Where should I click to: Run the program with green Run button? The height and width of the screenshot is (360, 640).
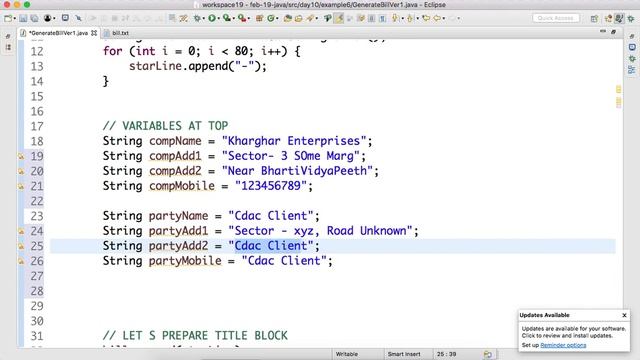212,18
